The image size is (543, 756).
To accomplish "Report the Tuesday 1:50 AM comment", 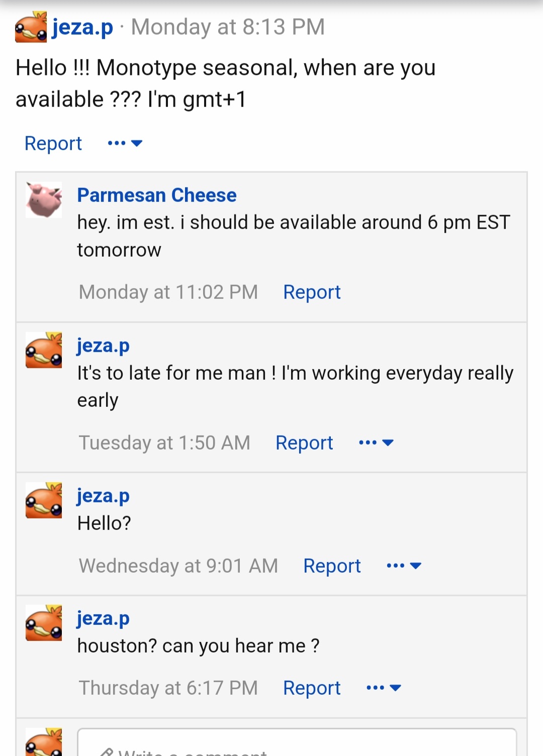I will point(304,443).
